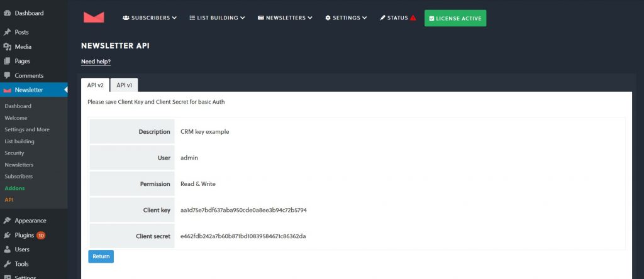Switch to the API v1 tab
This screenshot has width=644, height=279.
(124, 85)
